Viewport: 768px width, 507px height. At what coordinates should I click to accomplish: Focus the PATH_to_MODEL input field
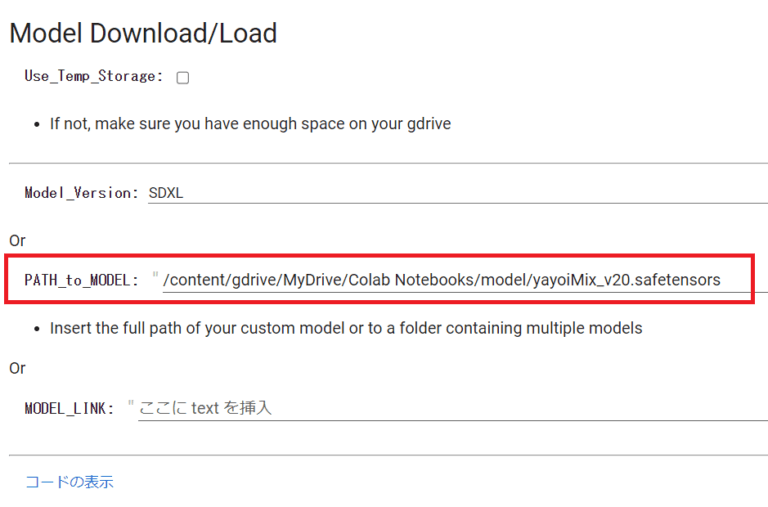click(x=465, y=280)
